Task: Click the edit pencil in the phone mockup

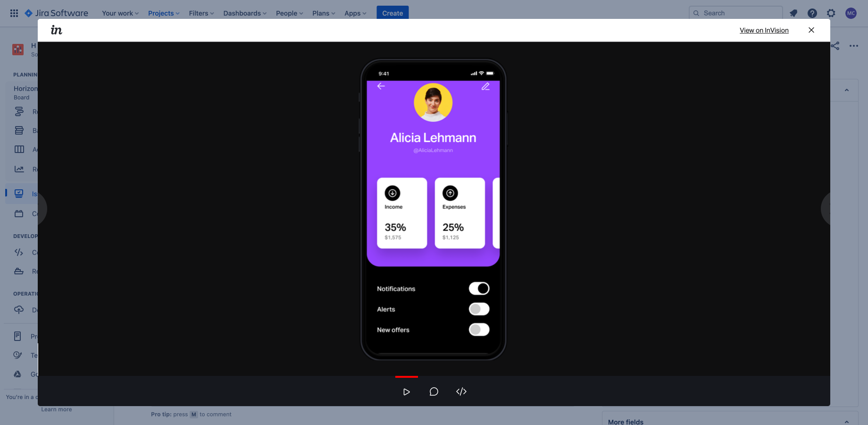Action: coord(485,86)
